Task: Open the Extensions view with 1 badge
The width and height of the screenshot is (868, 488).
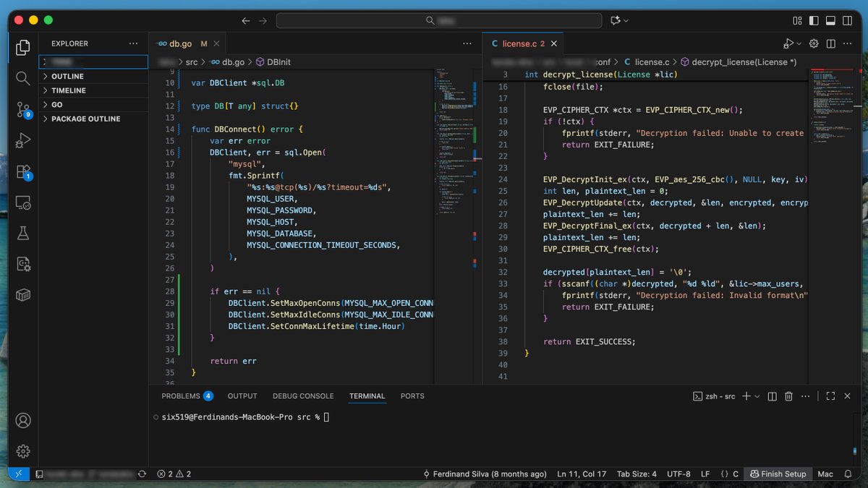Action: (x=23, y=171)
